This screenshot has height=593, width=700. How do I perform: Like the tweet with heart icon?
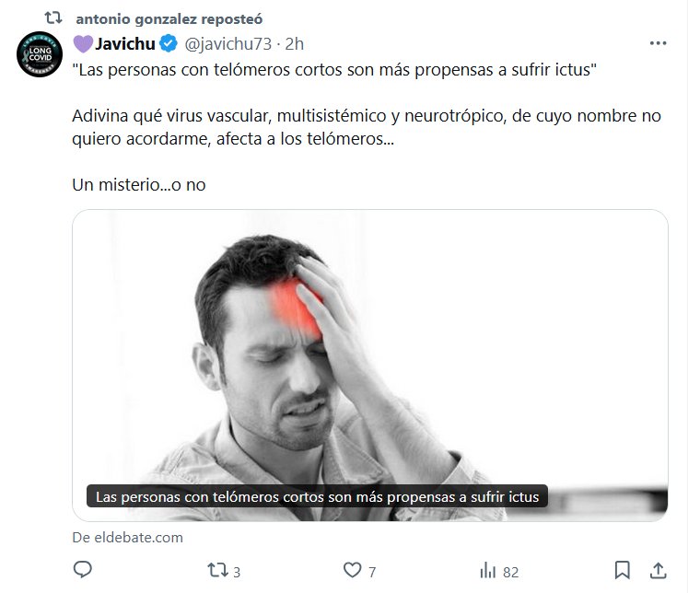click(352, 570)
